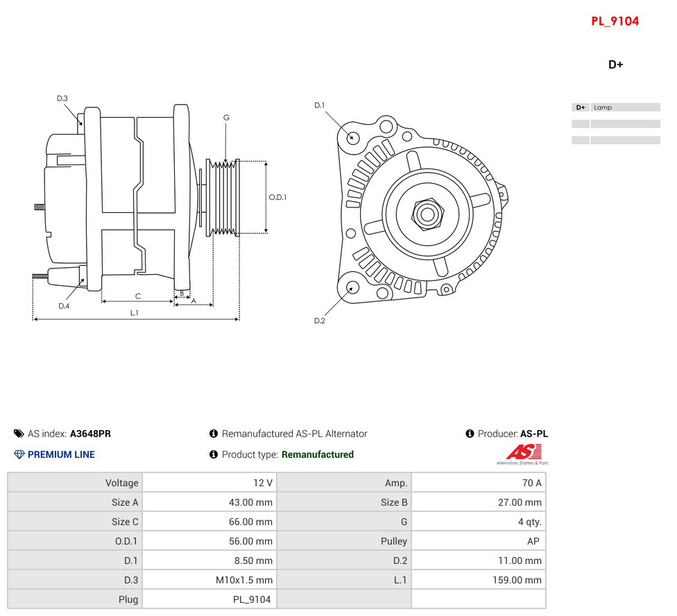Image resolution: width=677 pixels, height=616 pixels.
Task: Click the info icon before Producer
Action: pos(470,434)
